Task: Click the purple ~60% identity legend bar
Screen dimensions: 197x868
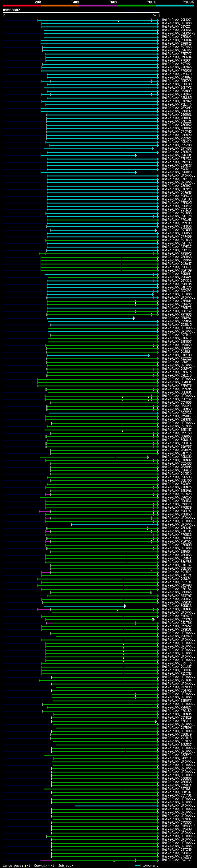Action: (x=99, y=6)
